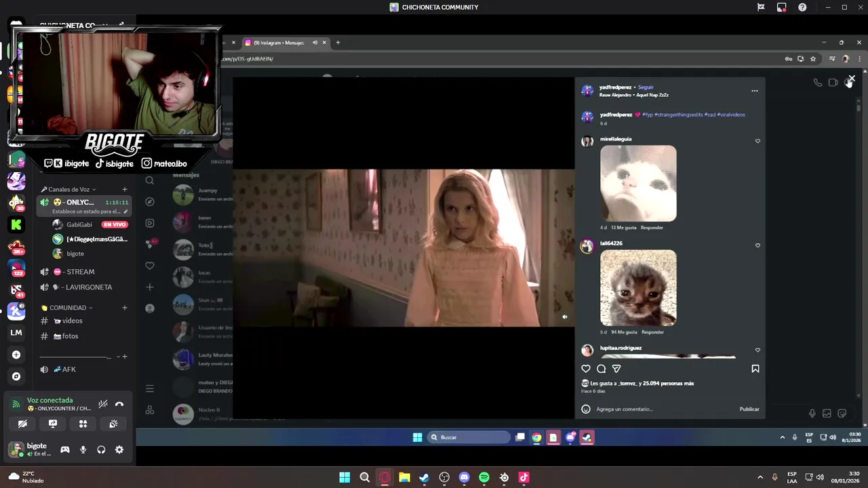Viewport: 868px width, 488px height.
Task: Toggle noise suppression in voice panel
Action: point(103,404)
